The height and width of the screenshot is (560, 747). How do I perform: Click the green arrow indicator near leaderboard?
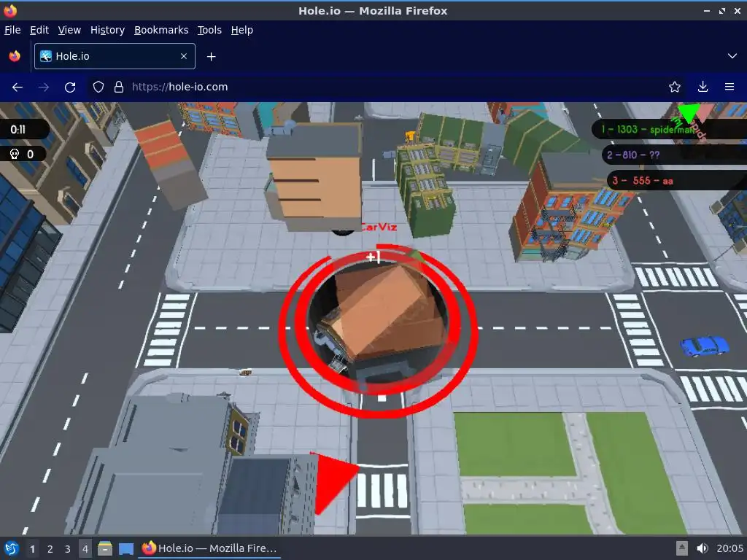pyautogui.click(x=688, y=113)
